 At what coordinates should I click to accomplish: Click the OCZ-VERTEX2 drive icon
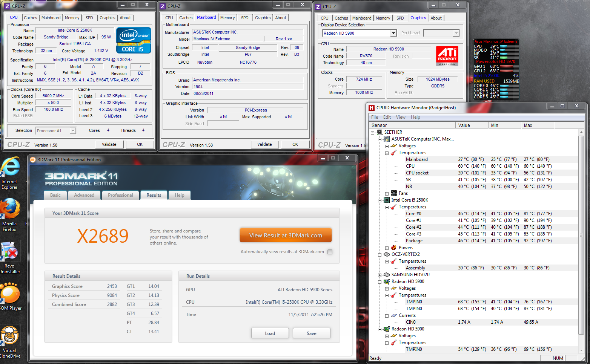[x=387, y=254]
